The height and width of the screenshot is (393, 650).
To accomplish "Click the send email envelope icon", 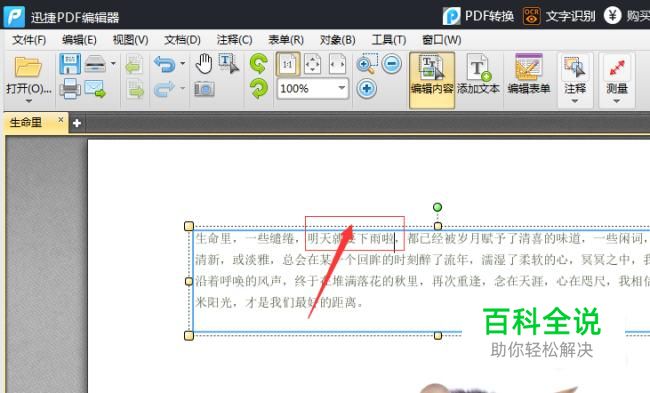I will click(x=95, y=89).
